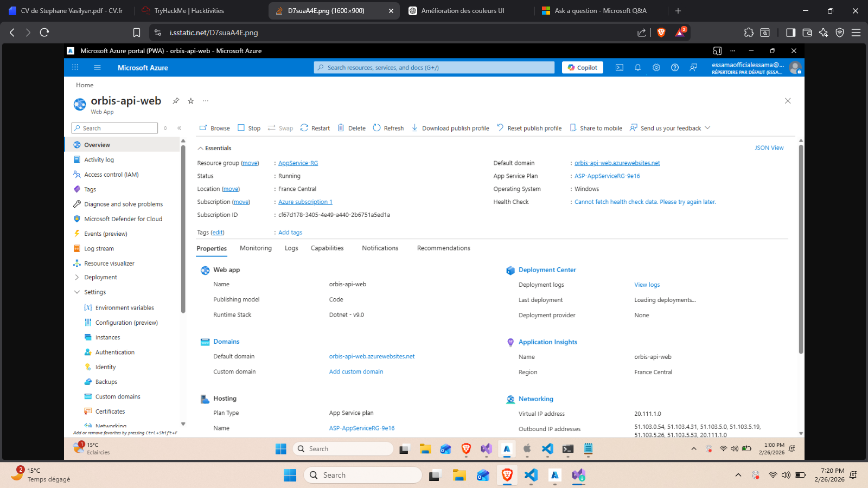Collapse the Azure sidebar menu with the double chevron
This screenshot has height=488, width=868.
click(x=179, y=128)
